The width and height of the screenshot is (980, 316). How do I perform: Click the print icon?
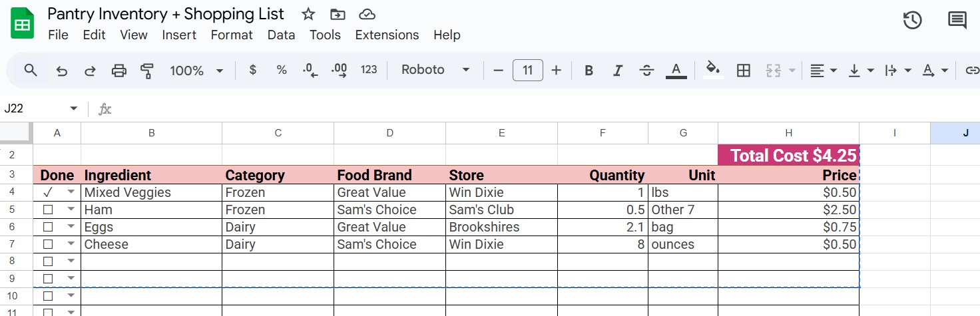click(x=119, y=71)
